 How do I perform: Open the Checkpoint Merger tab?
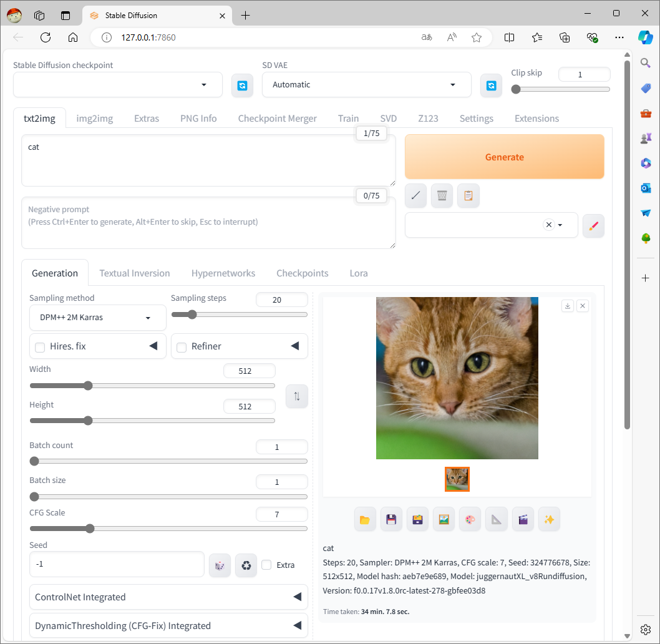278,119
